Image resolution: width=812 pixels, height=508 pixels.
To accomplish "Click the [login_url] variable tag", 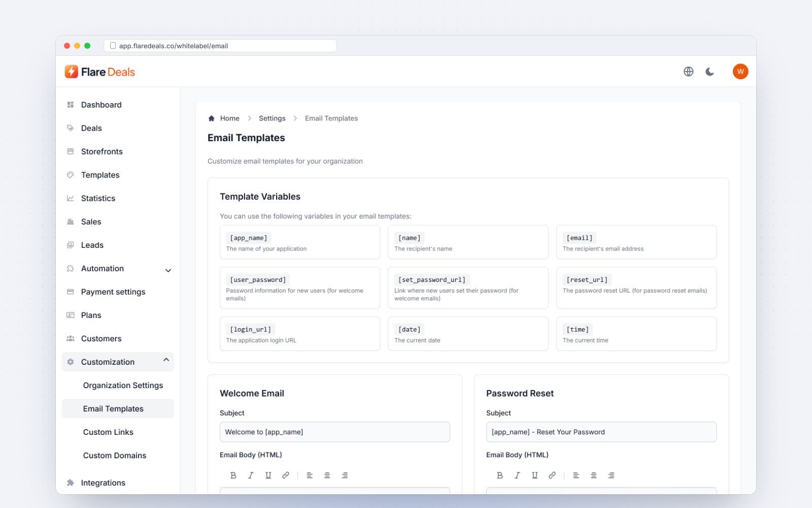I will [x=250, y=329].
